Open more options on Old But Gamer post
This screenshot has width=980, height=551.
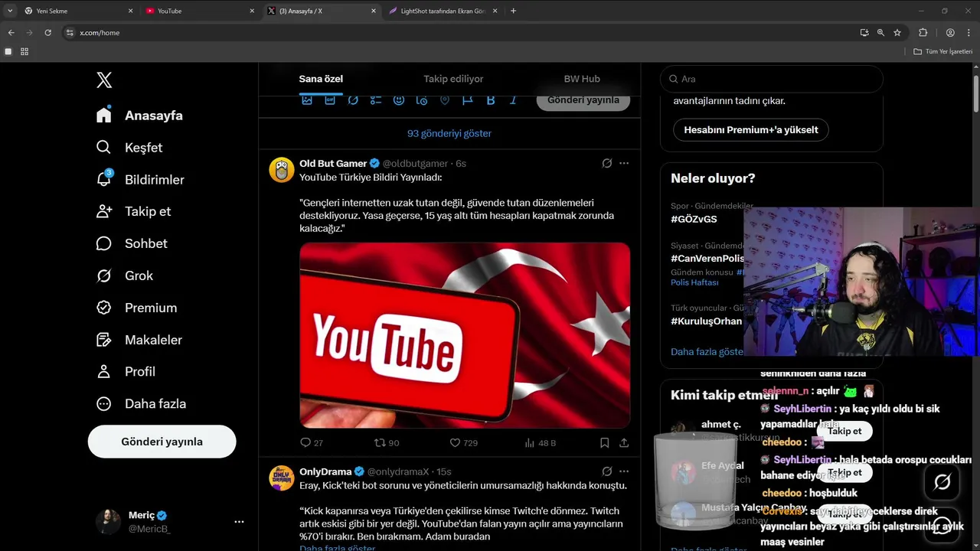pos(624,163)
